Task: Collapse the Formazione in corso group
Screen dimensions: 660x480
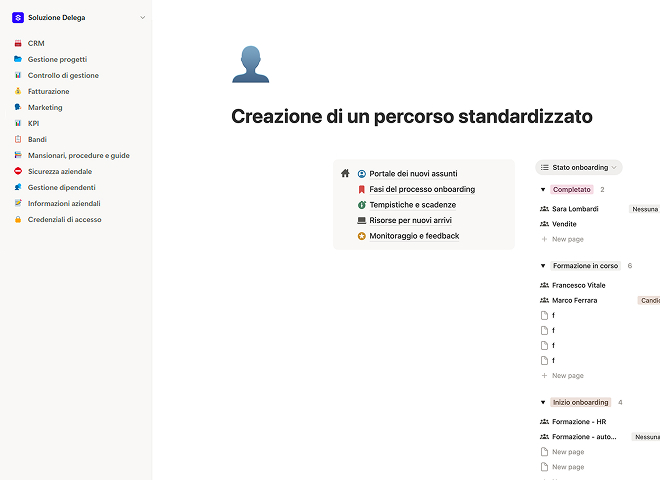Action: click(543, 266)
